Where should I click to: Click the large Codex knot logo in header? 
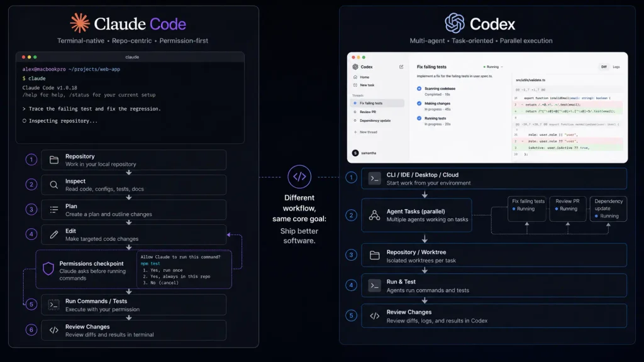455,23
